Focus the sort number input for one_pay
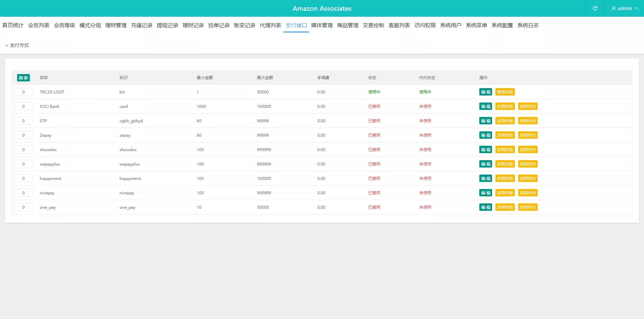 coord(23,207)
